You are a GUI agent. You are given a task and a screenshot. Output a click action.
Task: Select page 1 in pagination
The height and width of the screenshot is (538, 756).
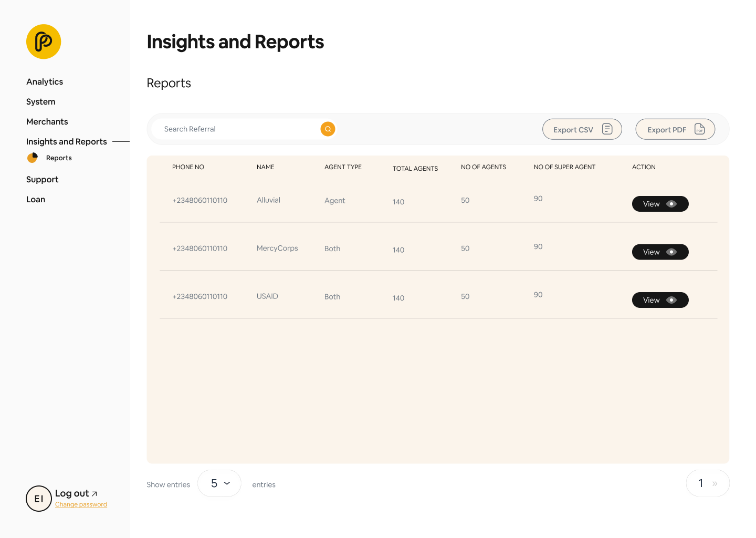point(701,483)
